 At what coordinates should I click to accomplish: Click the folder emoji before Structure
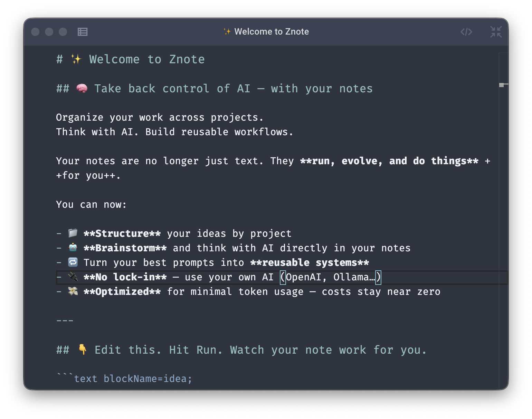pos(73,233)
